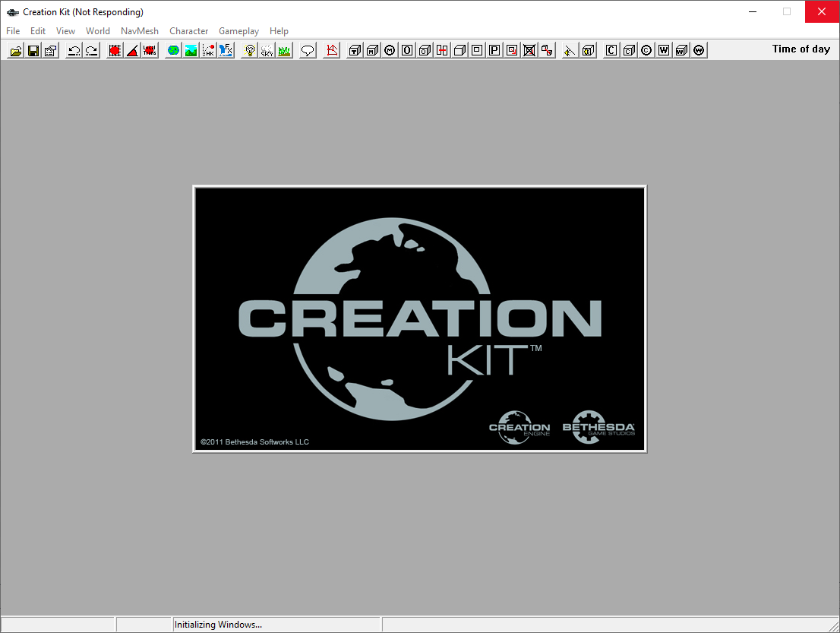
Task: Open dialogue view (speech bubble icon)
Action: pyautogui.click(x=308, y=50)
